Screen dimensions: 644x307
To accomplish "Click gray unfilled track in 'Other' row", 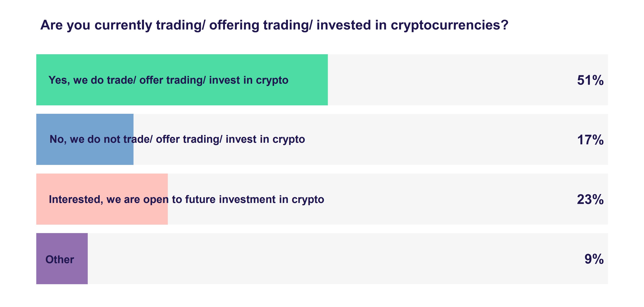I will pos(325,259).
